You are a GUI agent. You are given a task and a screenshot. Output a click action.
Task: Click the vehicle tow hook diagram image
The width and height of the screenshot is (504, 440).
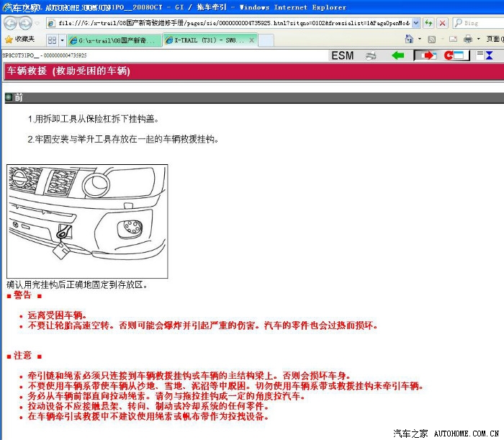(x=87, y=222)
